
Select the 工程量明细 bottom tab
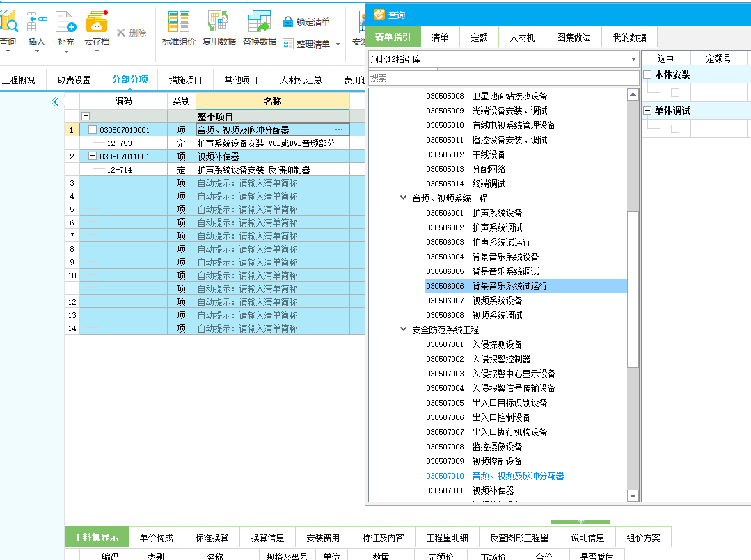pyautogui.click(x=448, y=538)
